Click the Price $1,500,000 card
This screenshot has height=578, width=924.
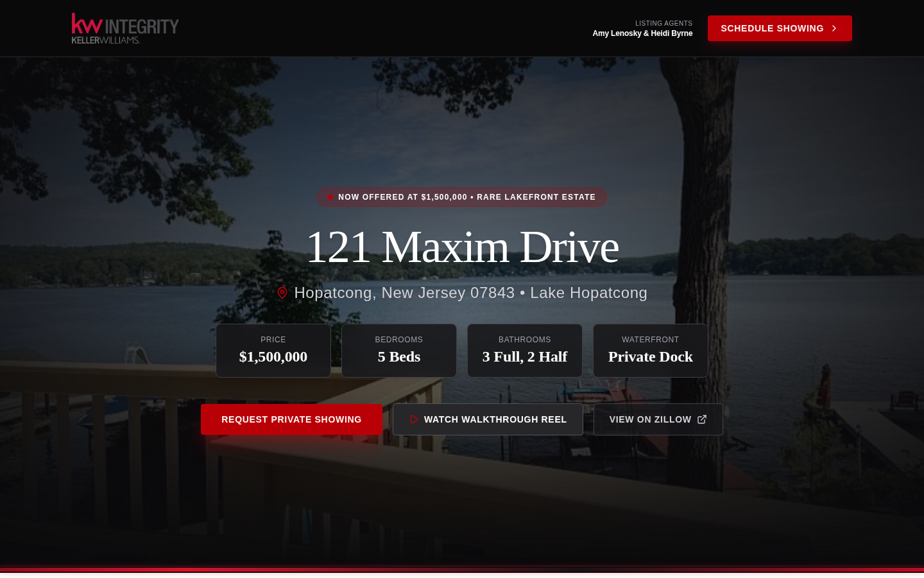273,351
